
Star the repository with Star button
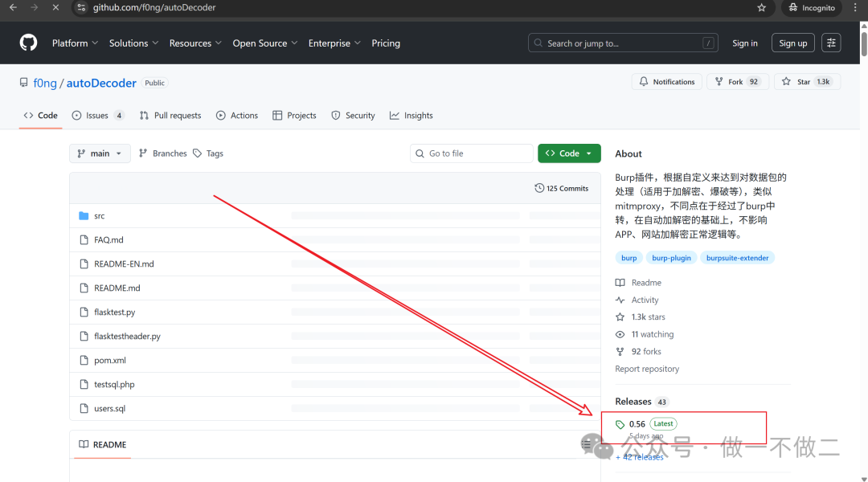pos(807,81)
